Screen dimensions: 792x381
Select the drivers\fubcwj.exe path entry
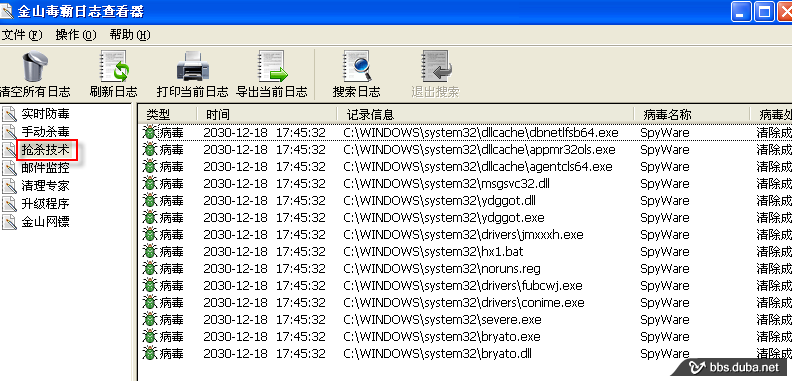[x=463, y=285]
